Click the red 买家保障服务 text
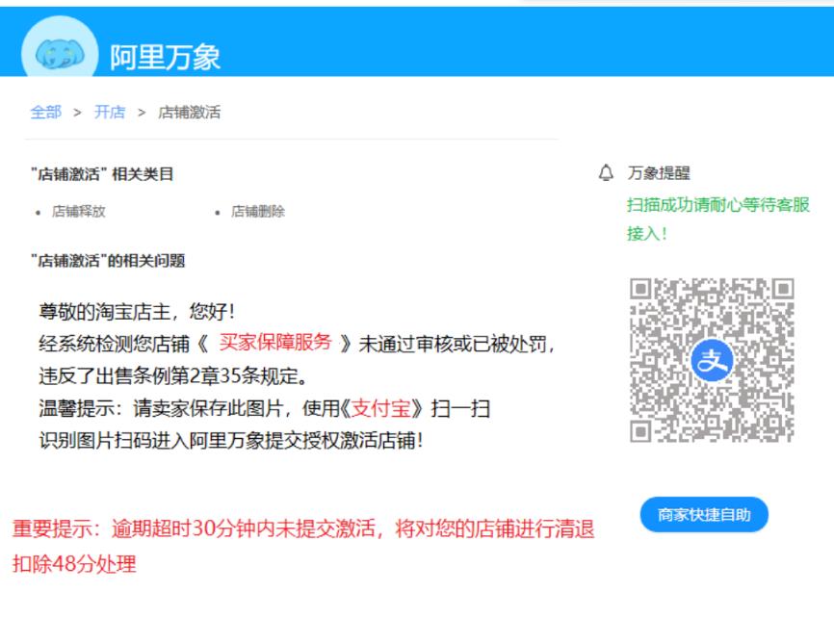This screenshot has width=834, height=644. click(274, 342)
